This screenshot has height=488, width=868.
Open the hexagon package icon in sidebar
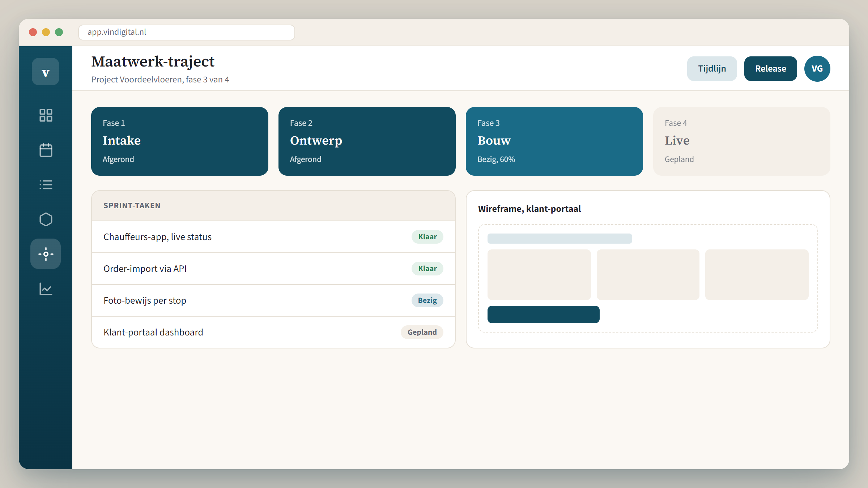[x=46, y=219]
